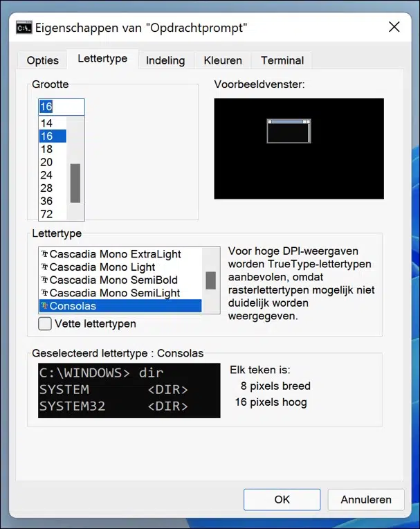Click the Consolas sample text preview
The width and height of the screenshot is (420, 529).
129,391
